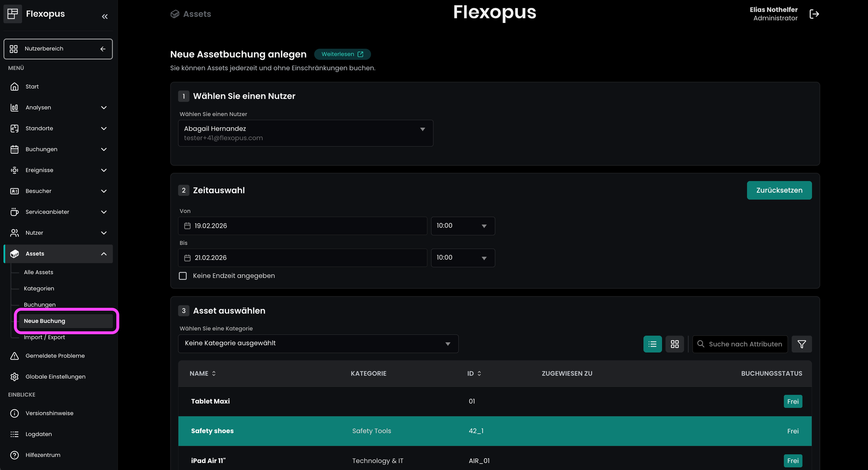
Task: Click the calendar icon in Von date
Action: tap(187, 226)
